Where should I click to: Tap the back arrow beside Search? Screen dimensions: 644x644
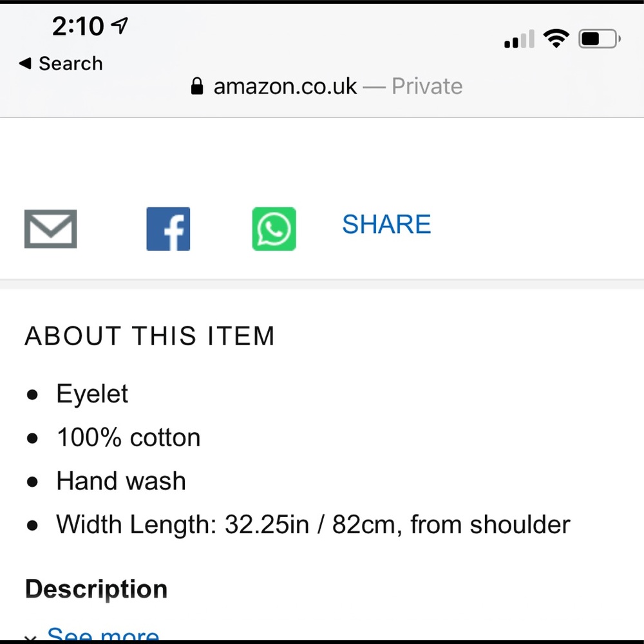tap(26, 63)
